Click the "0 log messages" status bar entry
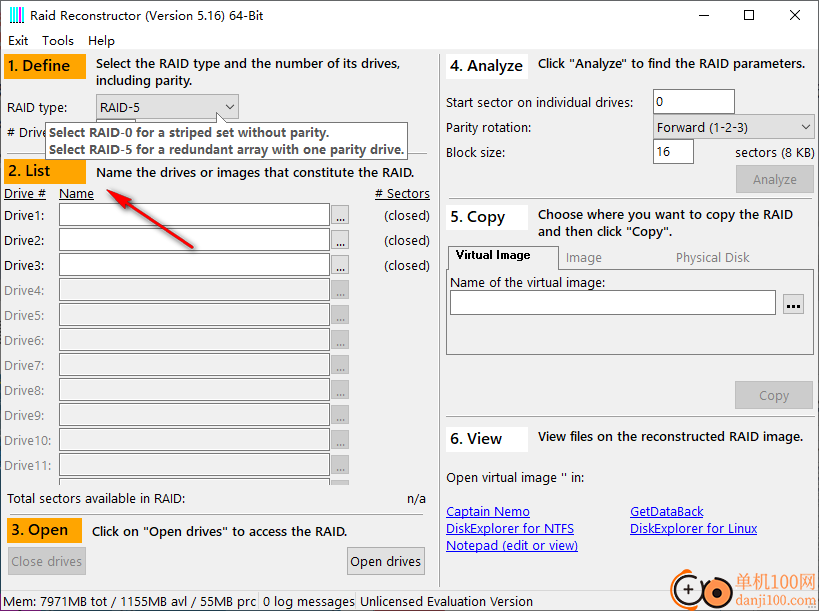Viewport: 819px width, 611px height. [308, 602]
